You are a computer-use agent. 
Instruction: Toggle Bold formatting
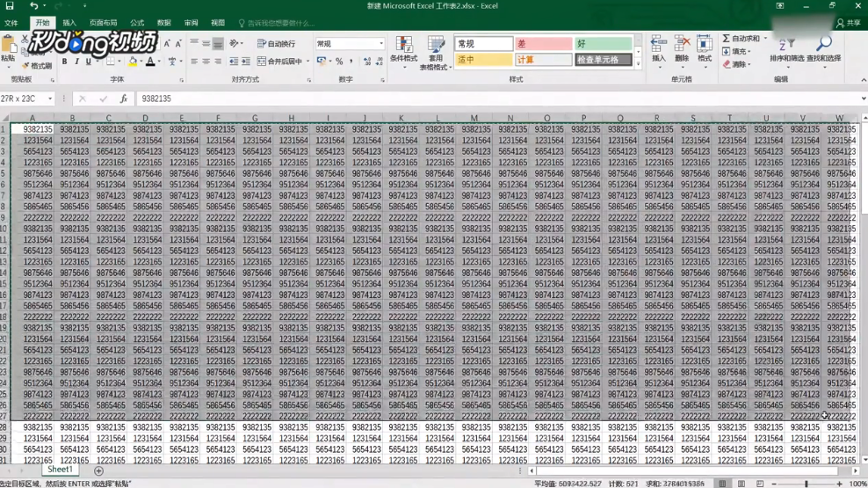(64, 62)
